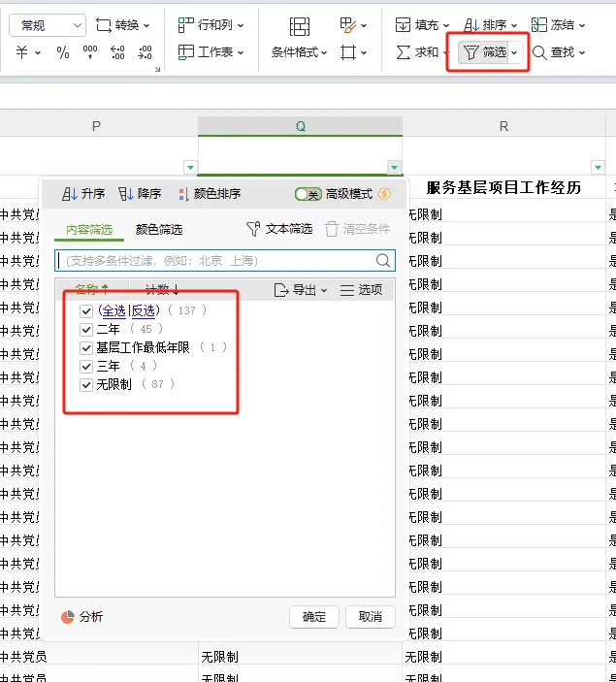
Task: Expand the 筛选 filter dropdown arrow
Action: tap(515, 52)
